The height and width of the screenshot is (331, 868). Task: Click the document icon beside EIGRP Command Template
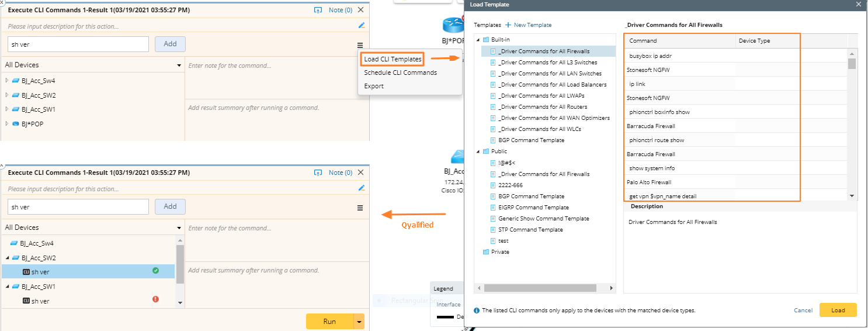tap(493, 208)
